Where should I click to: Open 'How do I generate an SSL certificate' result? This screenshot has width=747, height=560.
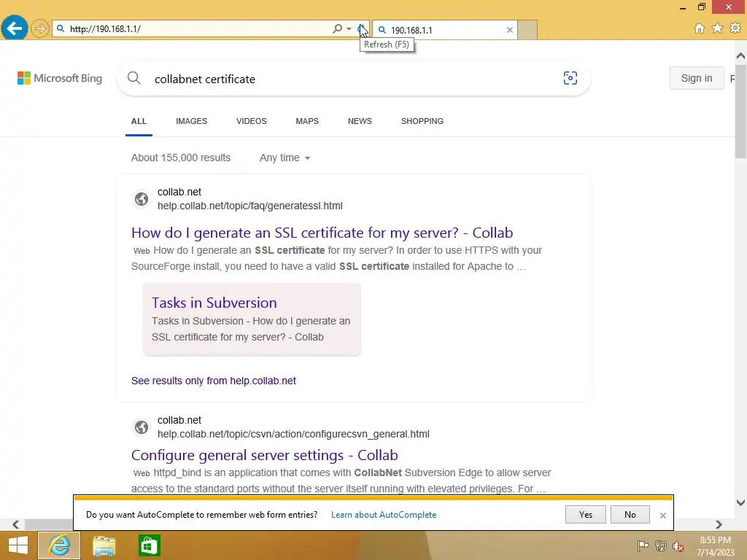coord(322,233)
